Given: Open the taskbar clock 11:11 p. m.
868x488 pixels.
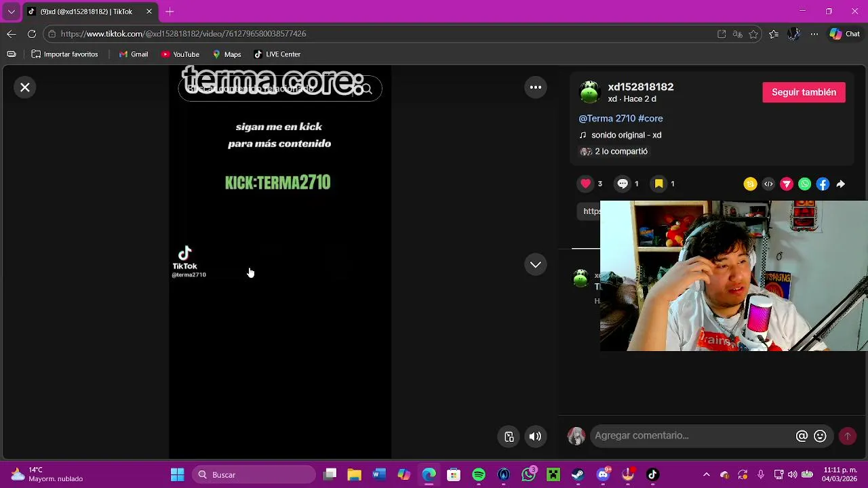Looking at the screenshot, I should tap(840, 474).
